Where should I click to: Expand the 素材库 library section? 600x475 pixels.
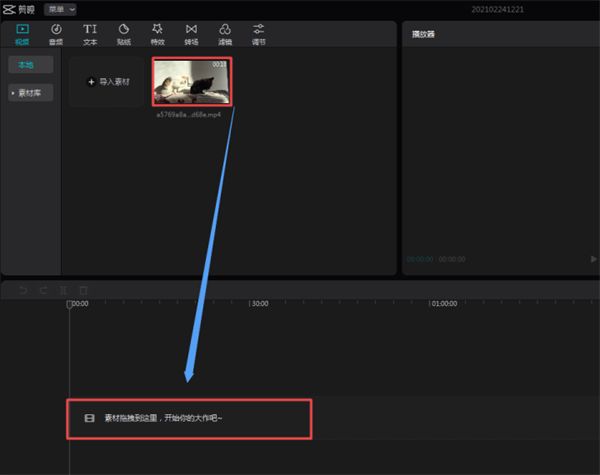[x=31, y=93]
